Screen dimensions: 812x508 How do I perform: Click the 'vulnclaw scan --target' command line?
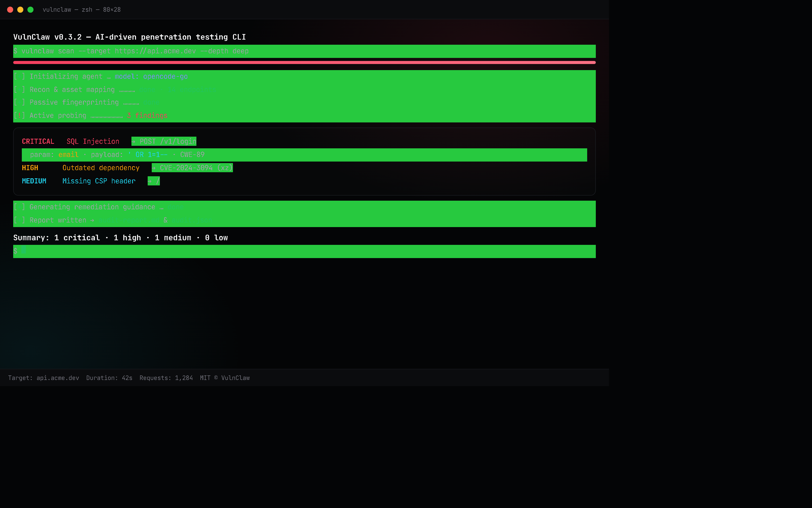coord(304,51)
